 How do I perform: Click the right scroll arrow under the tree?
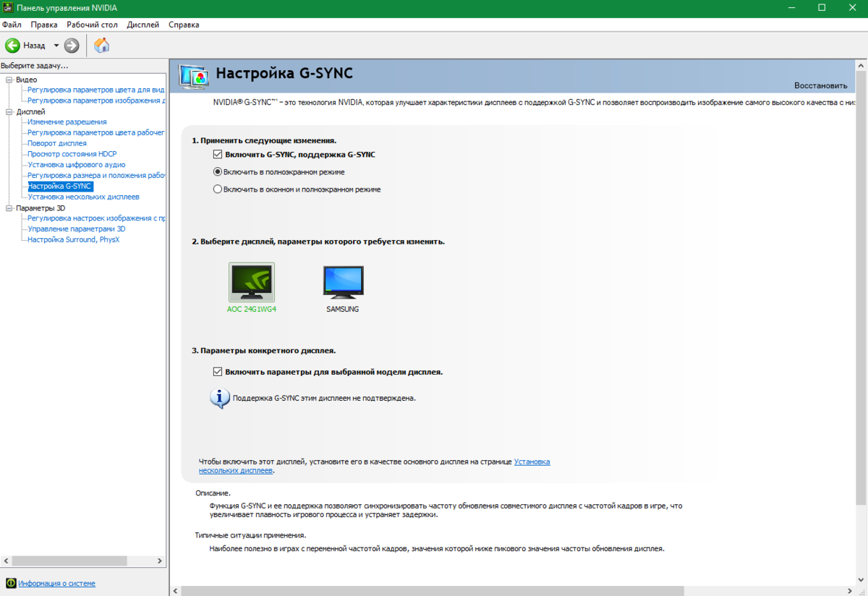(x=161, y=561)
